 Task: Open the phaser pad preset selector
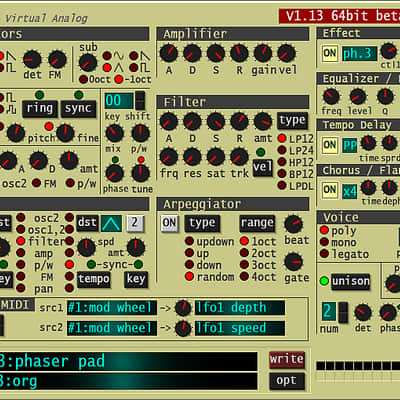[128, 361]
